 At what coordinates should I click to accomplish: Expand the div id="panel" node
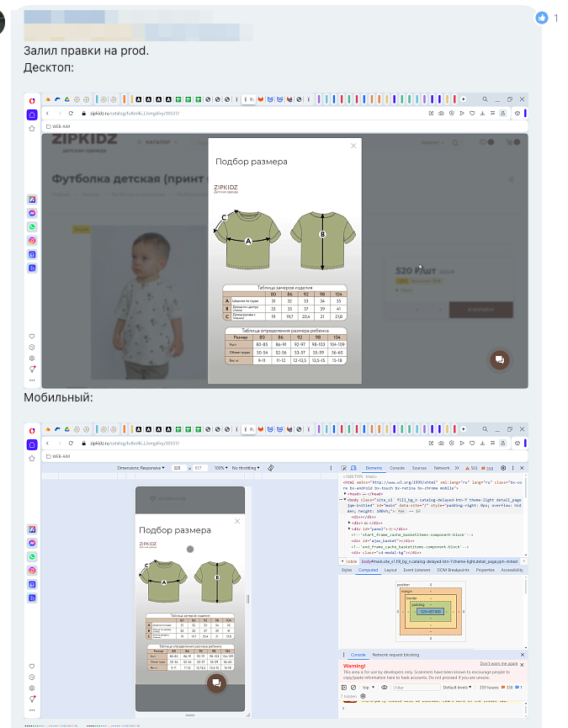click(x=349, y=529)
